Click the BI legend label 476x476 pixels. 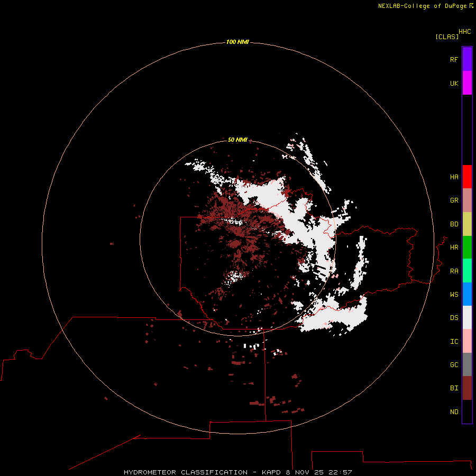coord(454,388)
